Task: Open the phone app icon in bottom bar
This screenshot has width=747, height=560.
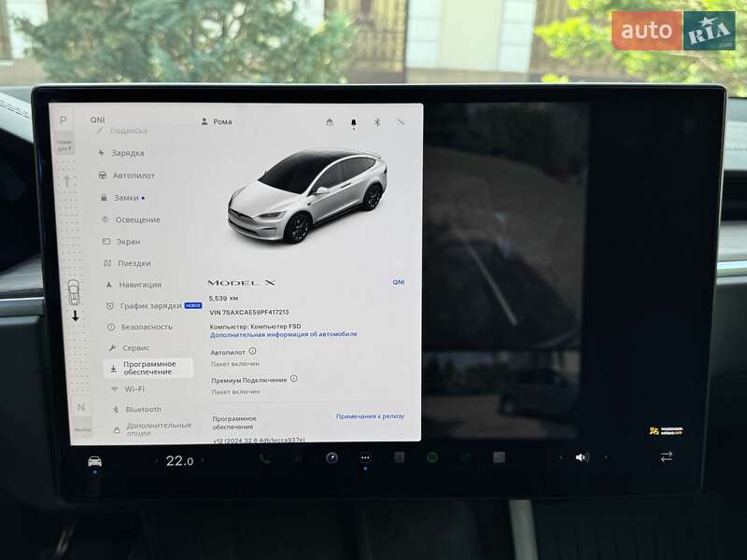Action: coord(264,458)
